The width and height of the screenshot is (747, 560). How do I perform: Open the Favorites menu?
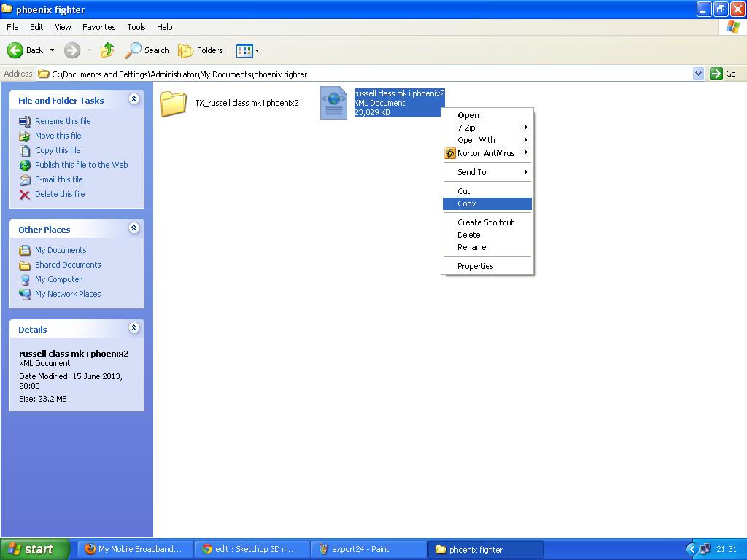tap(98, 27)
